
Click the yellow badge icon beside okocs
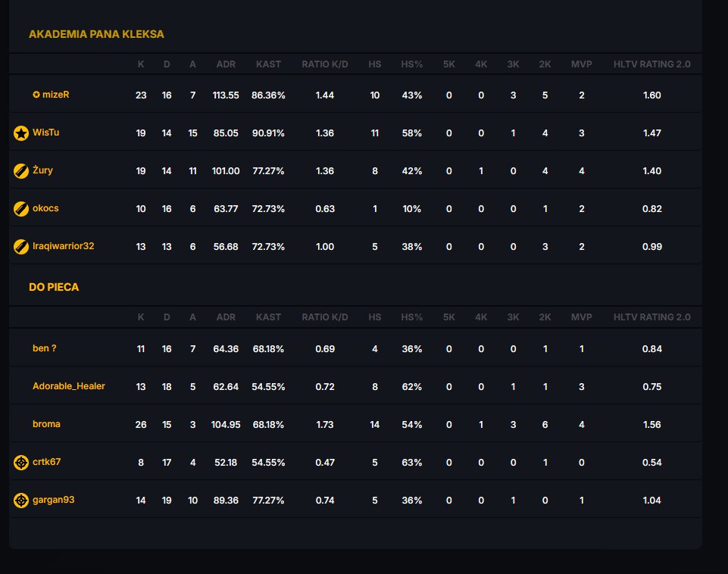tap(21, 209)
